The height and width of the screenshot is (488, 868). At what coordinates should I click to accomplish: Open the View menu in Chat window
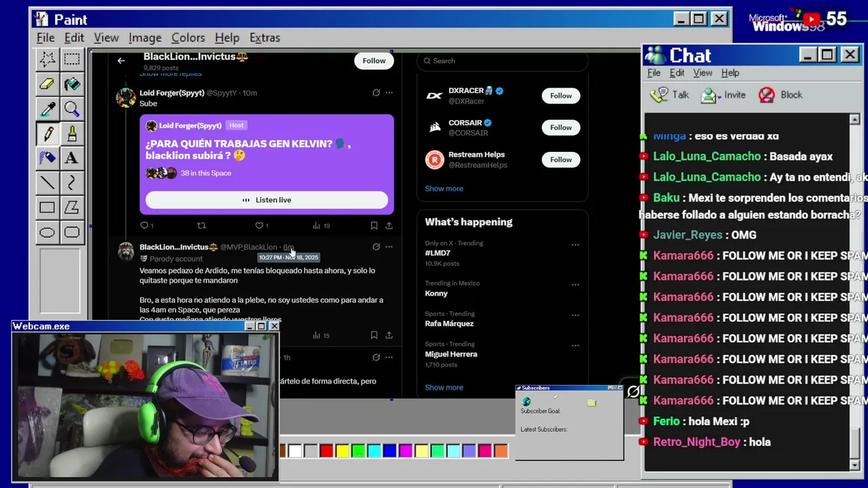703,73
